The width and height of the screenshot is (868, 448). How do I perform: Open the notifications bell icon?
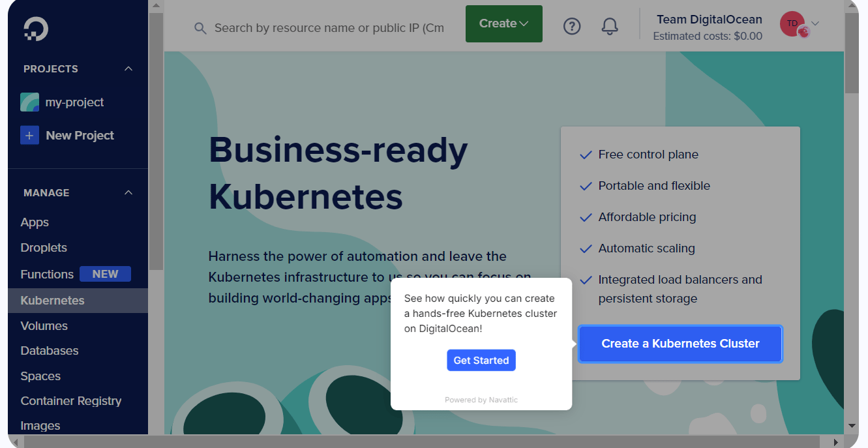(610, 26)
